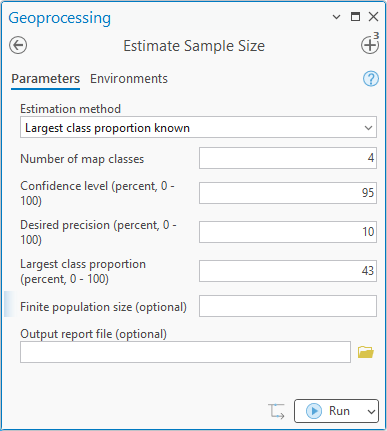Go back using the left arrow icon
The image size is (387, 431).
(x=18, y=45)
